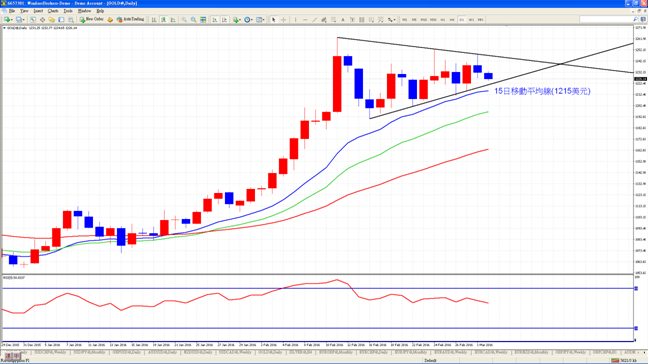The image size is (649, 364).
Task: Open the Window menu
Action: tap(84, 11)
